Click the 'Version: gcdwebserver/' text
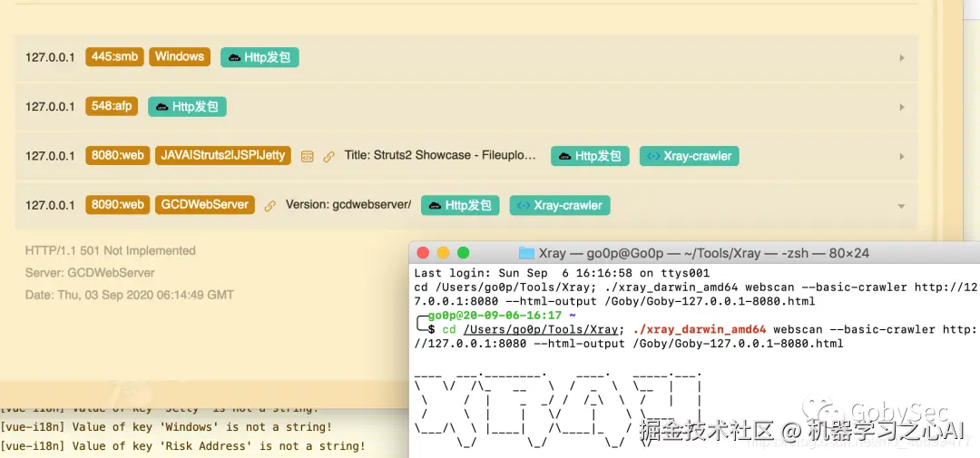 click(348, 204)
